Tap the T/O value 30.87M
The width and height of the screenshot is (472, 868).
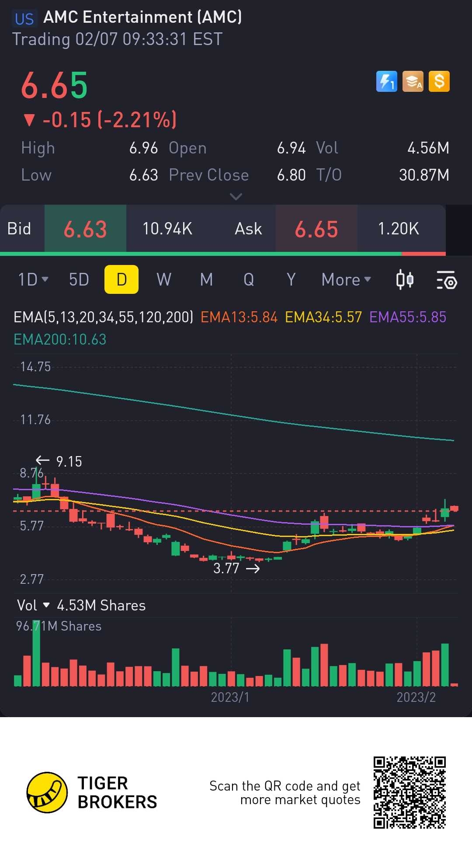pos(424,175)
